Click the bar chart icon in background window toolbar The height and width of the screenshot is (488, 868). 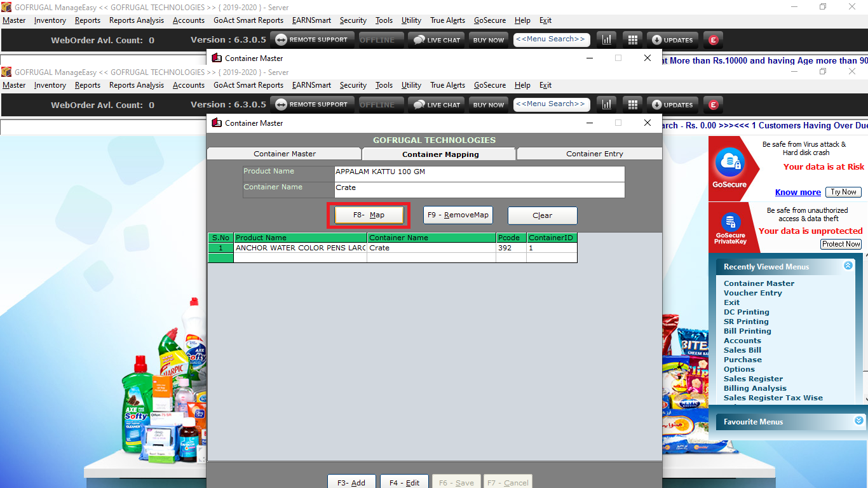(606, 39)
